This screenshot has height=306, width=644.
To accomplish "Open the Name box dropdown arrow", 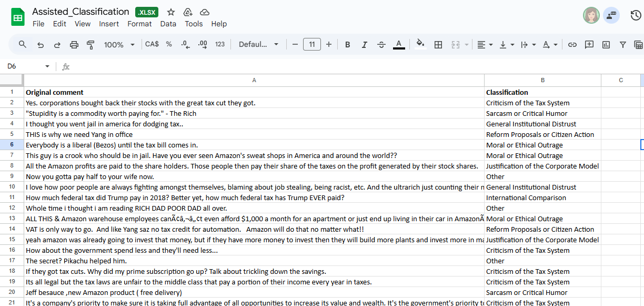I will (x=47, y=66).
